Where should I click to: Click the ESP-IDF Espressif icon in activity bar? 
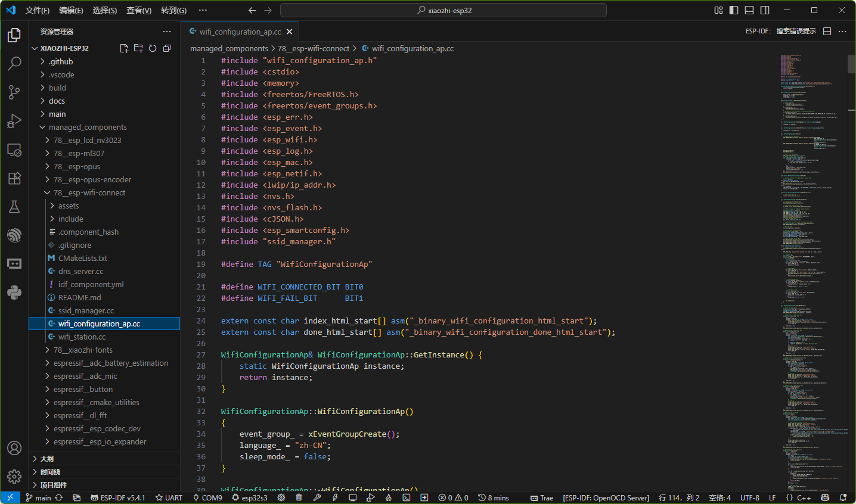point(14,235)
